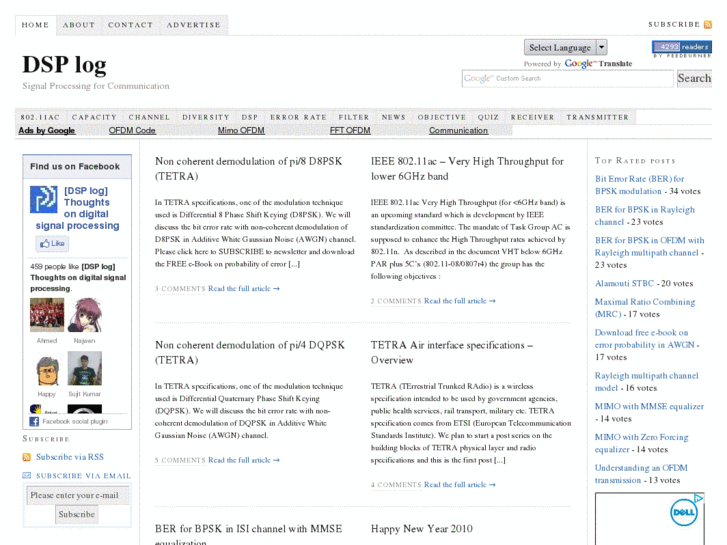Image resolution: width=727 pixels, height=545 pixels.
Task: Open the CONTACT page
Action: coord(130,25)
